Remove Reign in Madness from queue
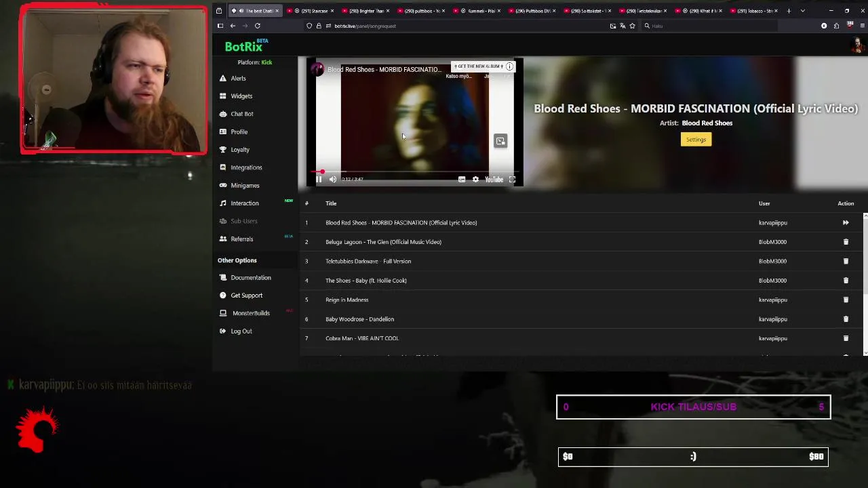The height and width of the screenshot is (488, 868). coord(846,300)
